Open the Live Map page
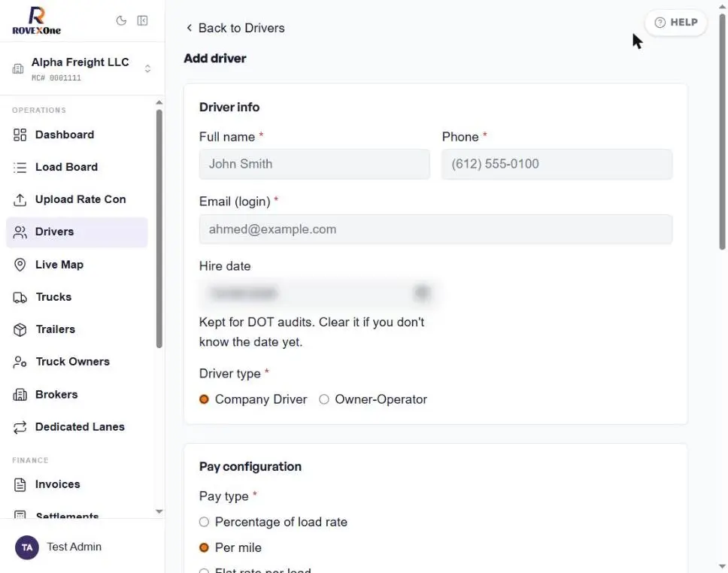Image resolution: width=728 pixels, height=573 pixels. click(77, 265)
